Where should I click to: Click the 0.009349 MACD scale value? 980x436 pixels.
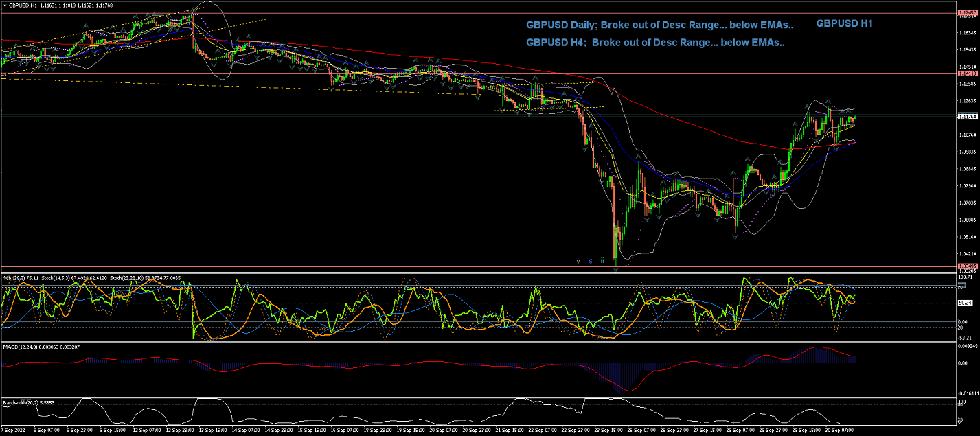click(x=968, y=346)
